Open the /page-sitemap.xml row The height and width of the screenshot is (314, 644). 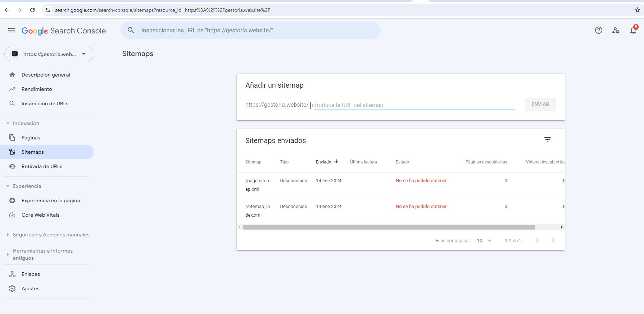401,185
